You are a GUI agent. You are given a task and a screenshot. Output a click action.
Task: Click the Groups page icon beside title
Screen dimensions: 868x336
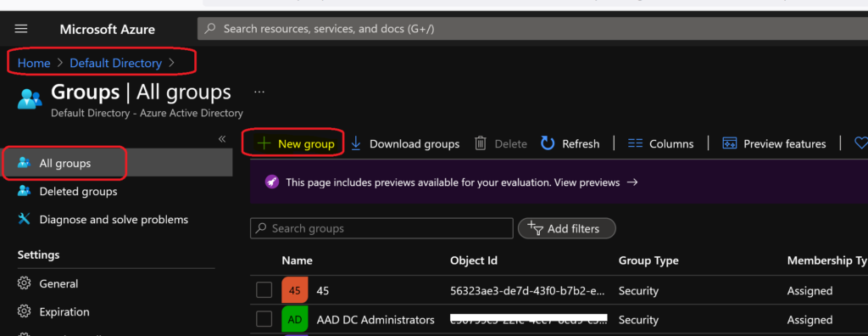tap(30, 98)
